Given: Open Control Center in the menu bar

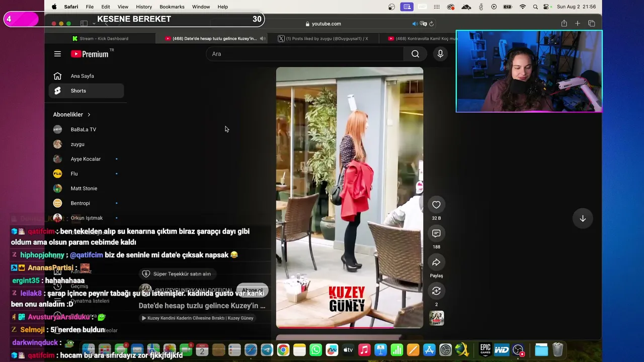Looking at the screenshot, I should click(546, 7).
